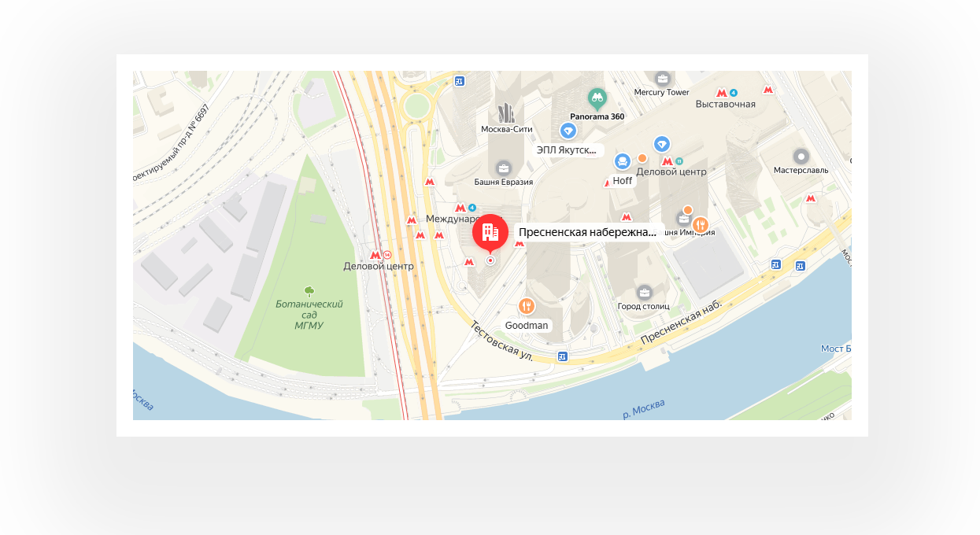Image resolution: width=980 pixels, height=535 pixels.
Task: Click the ЭПЛ Якутск diamond icon
Action: (568, 130)
